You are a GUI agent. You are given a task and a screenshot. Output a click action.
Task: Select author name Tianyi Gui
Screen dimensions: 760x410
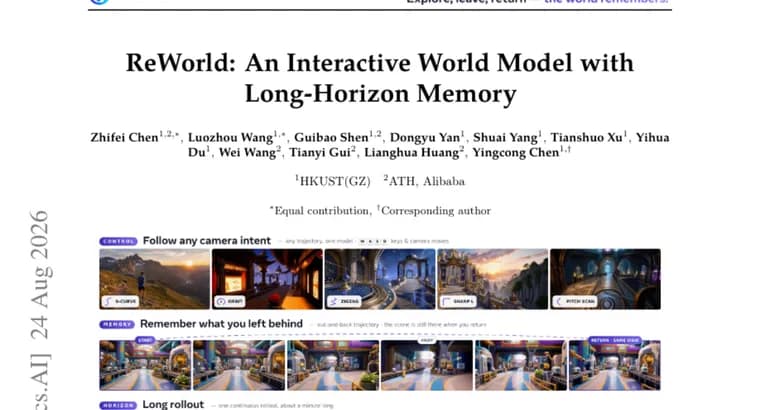pyautogui.click(x=319, y=153)
